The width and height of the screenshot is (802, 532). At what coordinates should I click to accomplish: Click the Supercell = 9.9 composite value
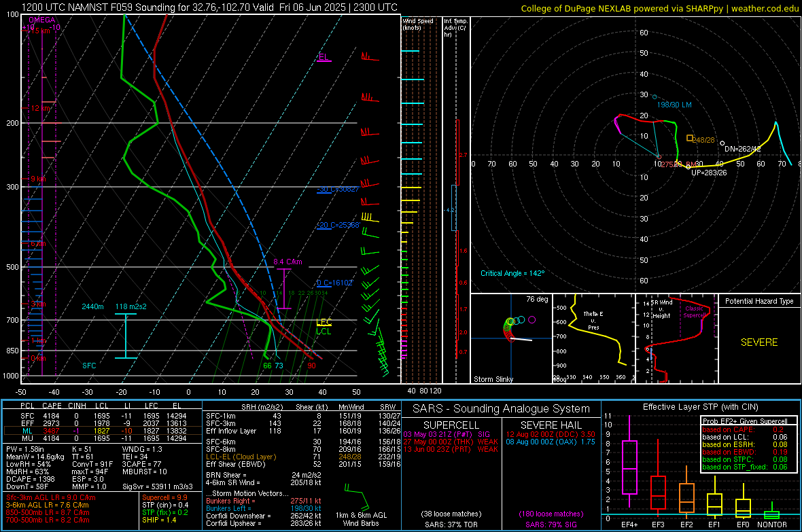(x=164, y=498)
